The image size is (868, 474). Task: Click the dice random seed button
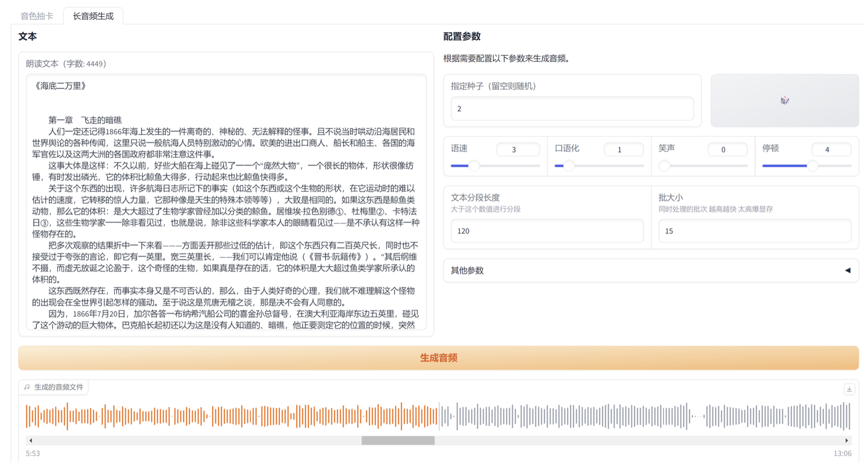[784, 100]
